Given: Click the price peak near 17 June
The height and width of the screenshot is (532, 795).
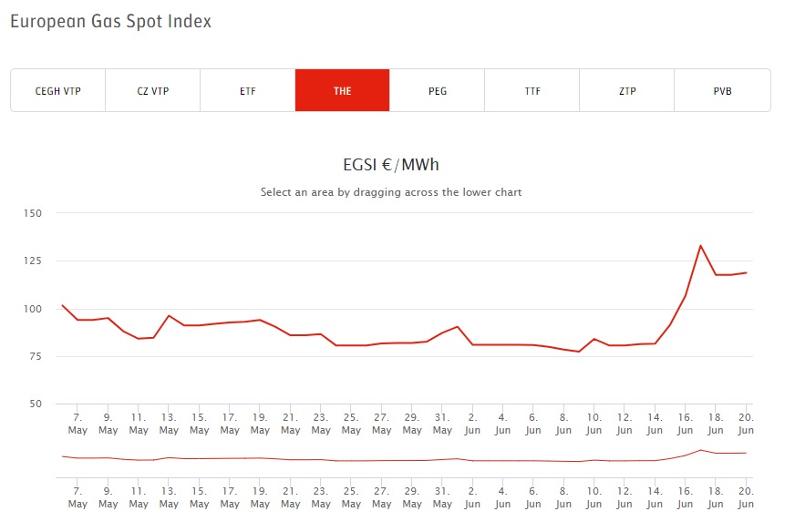Looking at the screenshot, I should pos(700,245).
